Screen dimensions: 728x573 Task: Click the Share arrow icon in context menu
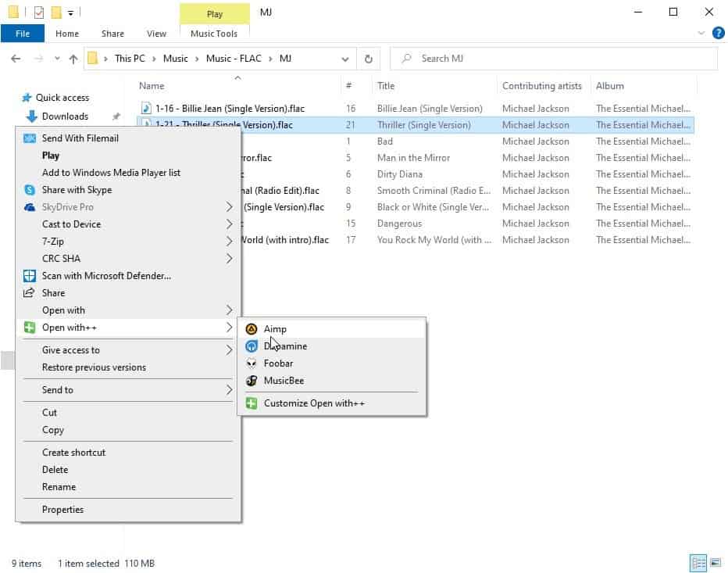point(29,292)
